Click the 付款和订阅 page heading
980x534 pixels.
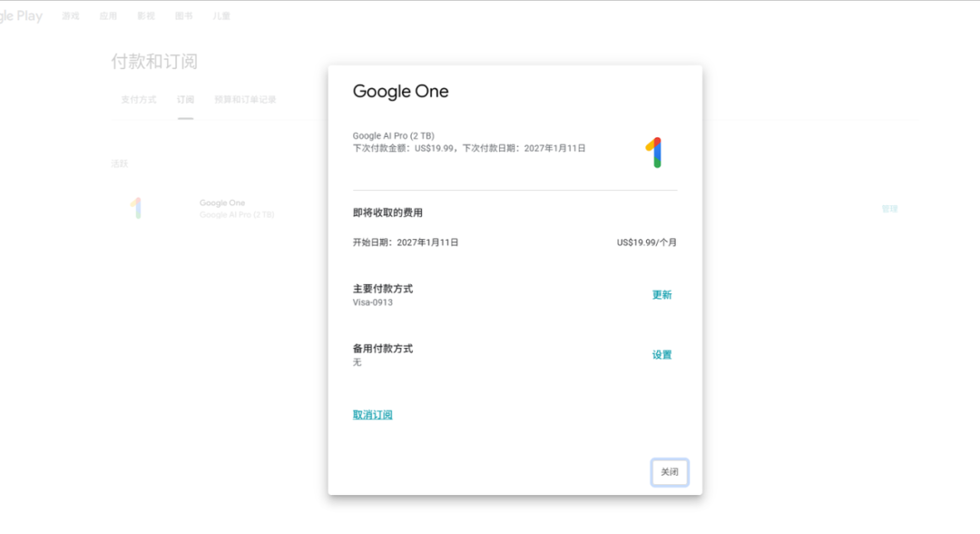pos(154,61)
